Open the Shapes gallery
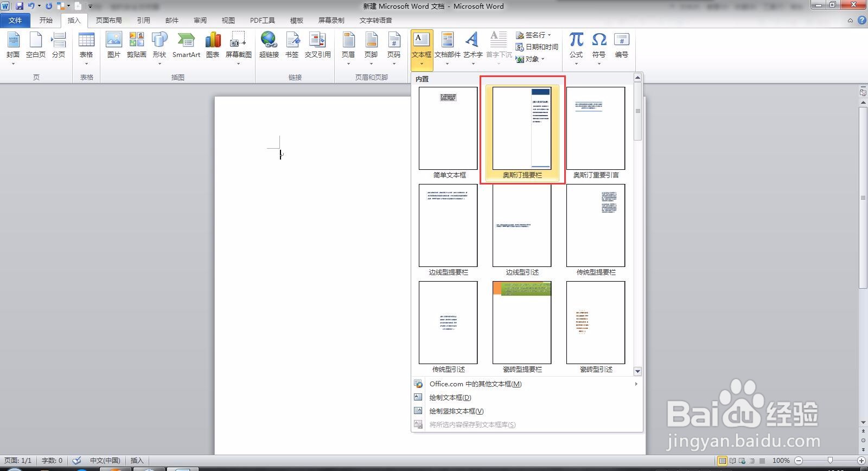 (159, 48)
